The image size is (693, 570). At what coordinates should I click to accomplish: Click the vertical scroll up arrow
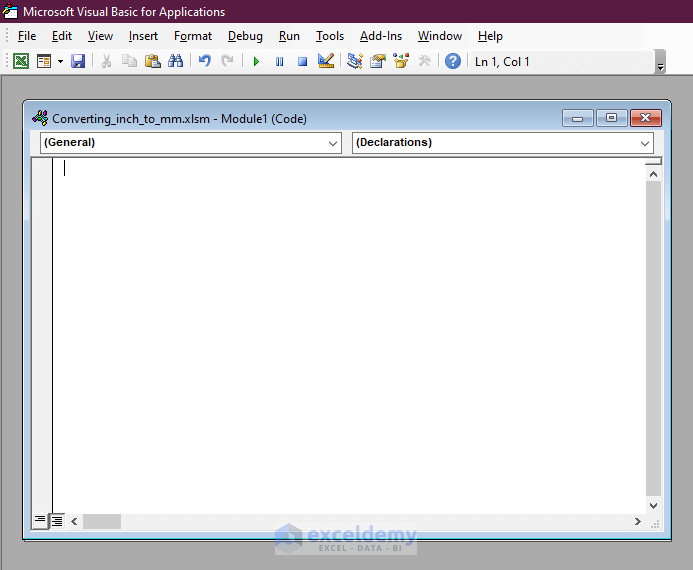pos(653,174)
